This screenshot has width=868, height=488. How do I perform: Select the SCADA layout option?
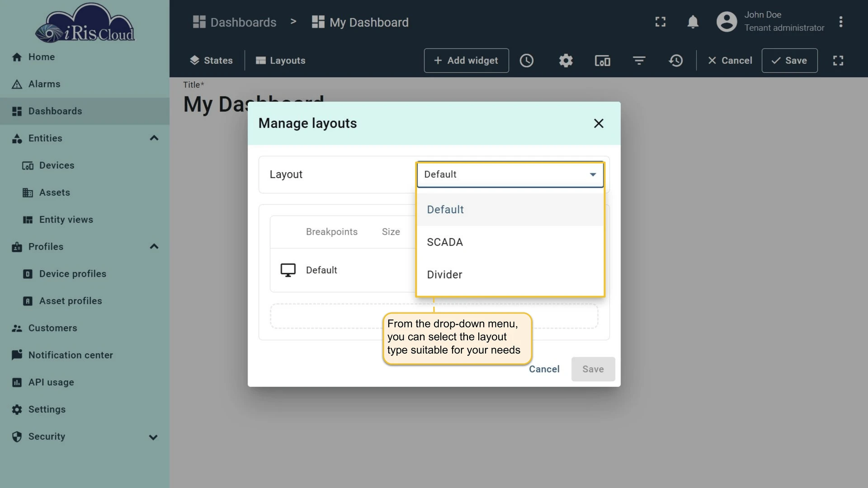click(510, 242)
